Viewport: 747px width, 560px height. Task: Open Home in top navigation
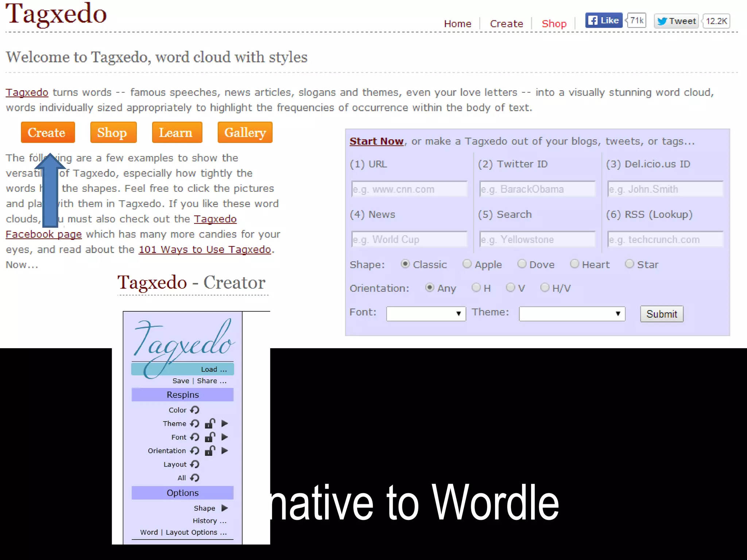tap(457, 24)
